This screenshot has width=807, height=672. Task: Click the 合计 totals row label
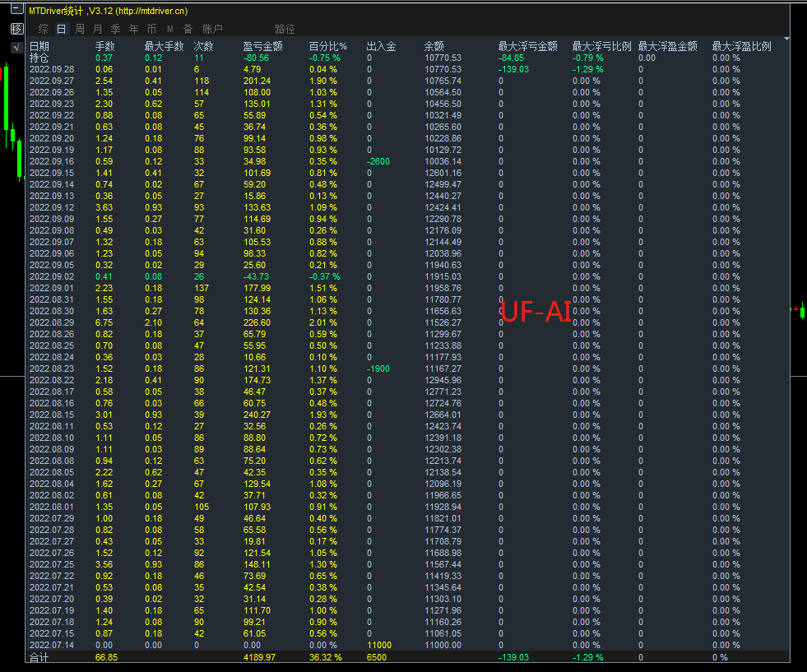(x=39, y=657)
